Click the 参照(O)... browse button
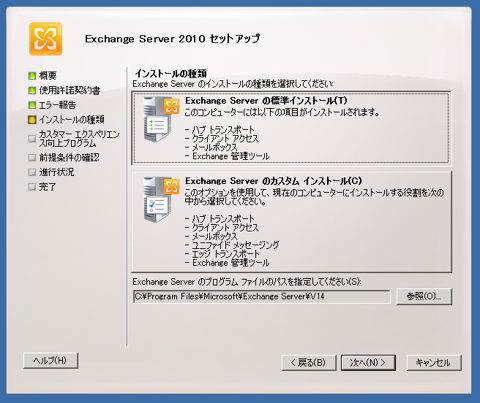 (424, 296)
